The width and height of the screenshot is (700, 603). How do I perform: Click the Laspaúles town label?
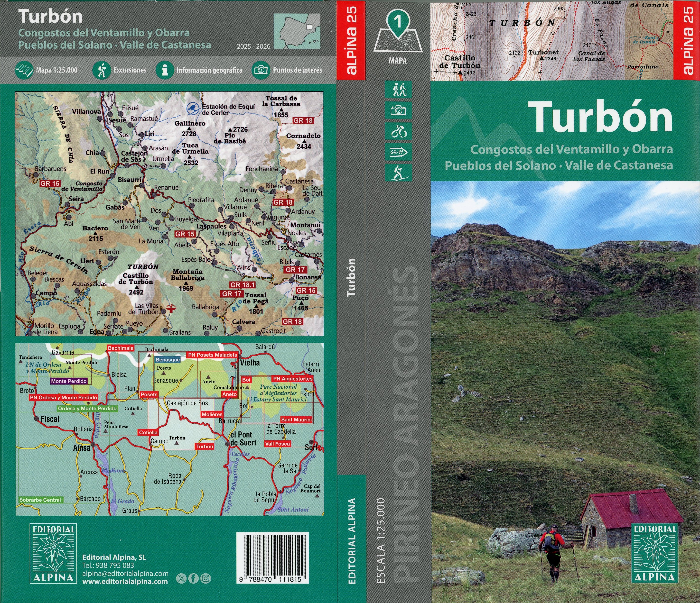point(212,226)
